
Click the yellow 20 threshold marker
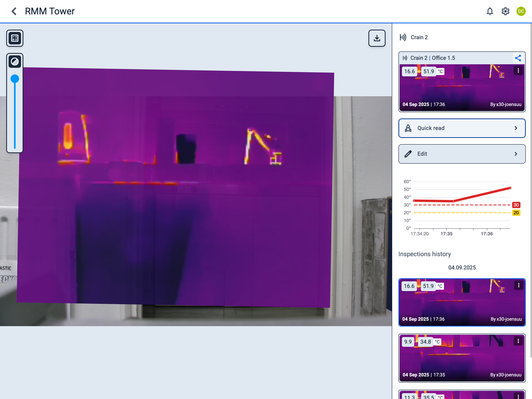pyautogui.click(x=516, y=213)
